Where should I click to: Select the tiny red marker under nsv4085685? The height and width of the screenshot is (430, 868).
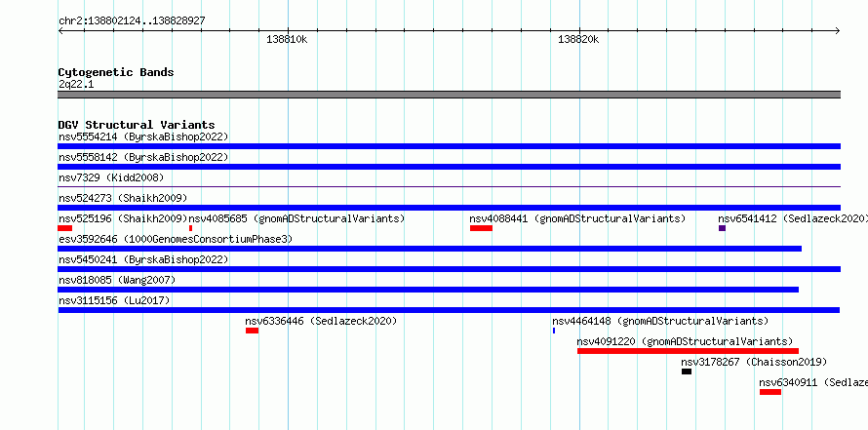pyautogui.click(x=190, y=228)
